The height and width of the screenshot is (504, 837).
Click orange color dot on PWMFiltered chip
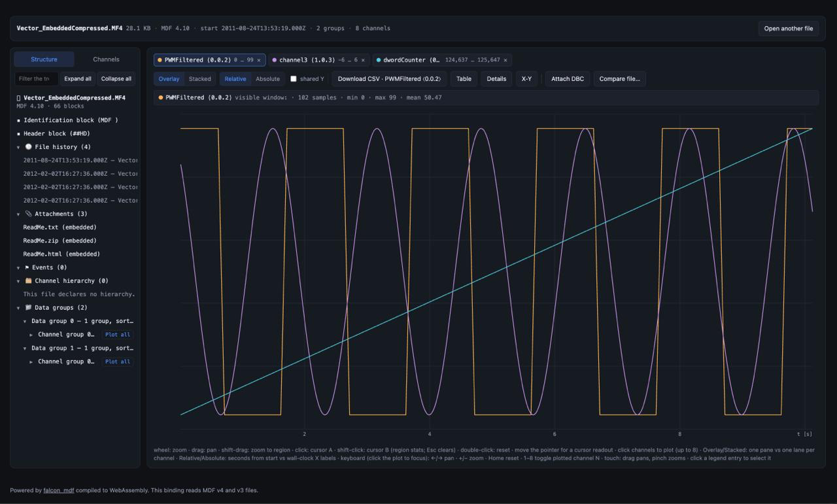pyautogui.click(x=160, y=60)
